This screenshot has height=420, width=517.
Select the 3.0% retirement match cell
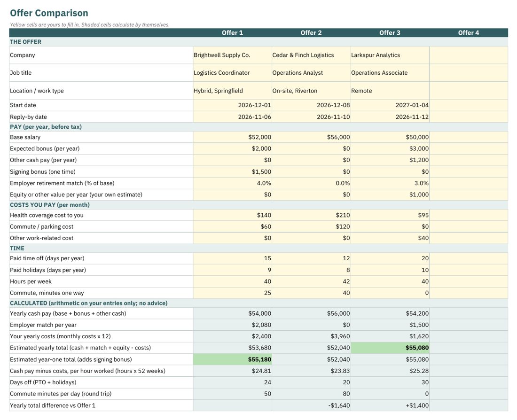pyautogui.click(x=390, y=183)
